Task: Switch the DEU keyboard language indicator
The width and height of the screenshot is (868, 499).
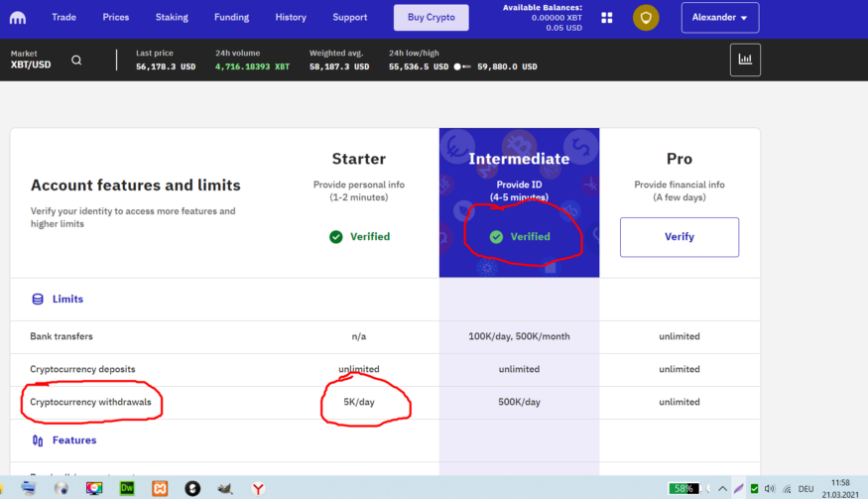Action: (x=806, y=489)
